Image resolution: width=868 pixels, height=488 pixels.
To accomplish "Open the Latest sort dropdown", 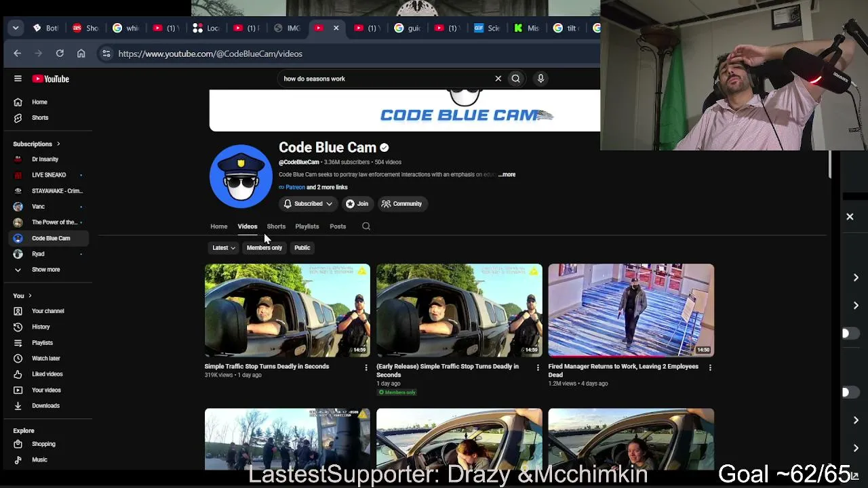I will [224, 248].
